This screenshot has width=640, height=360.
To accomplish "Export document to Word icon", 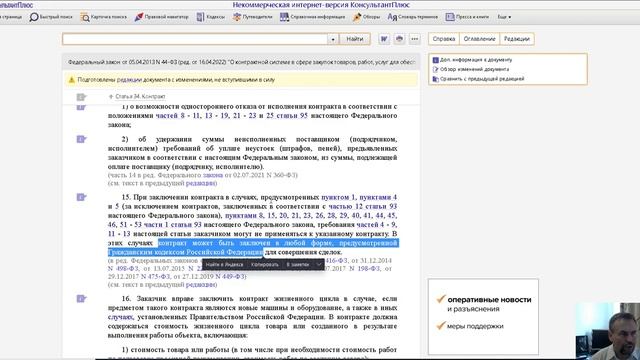I will click(x=384, y=39).
